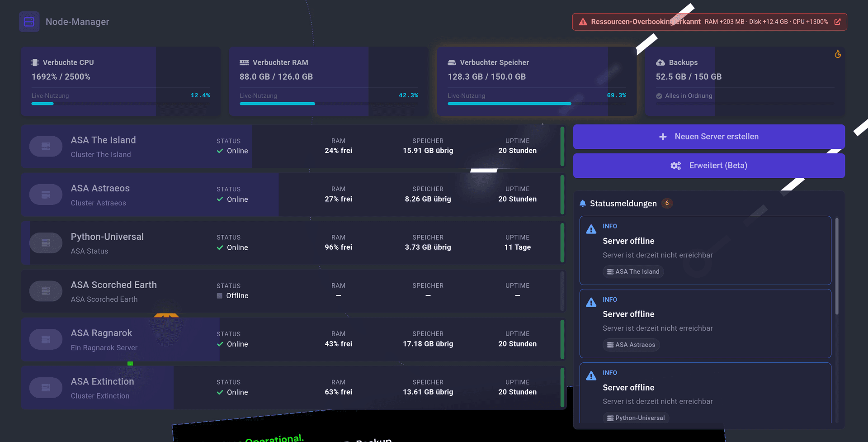Click the 69.3% live usage figure
Screen dimensions: 868x442
[617, 95]
